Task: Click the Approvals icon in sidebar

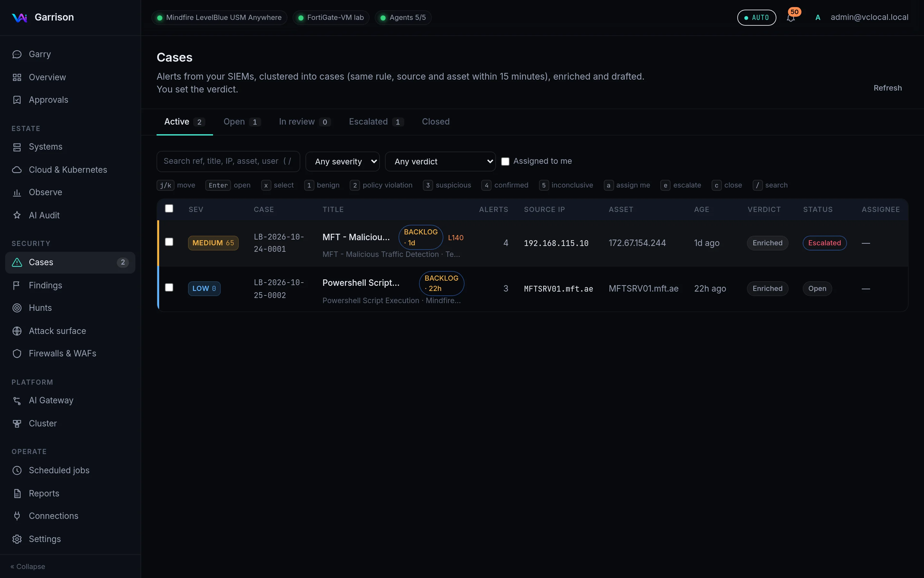Action: pos(17,100)
